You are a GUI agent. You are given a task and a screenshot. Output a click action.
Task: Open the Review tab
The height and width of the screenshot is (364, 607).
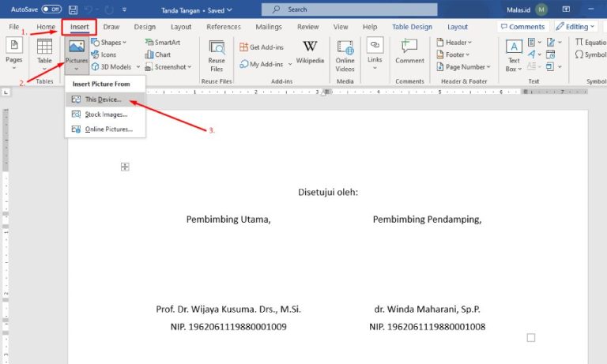pyautogui.click(x=307, y=27)
